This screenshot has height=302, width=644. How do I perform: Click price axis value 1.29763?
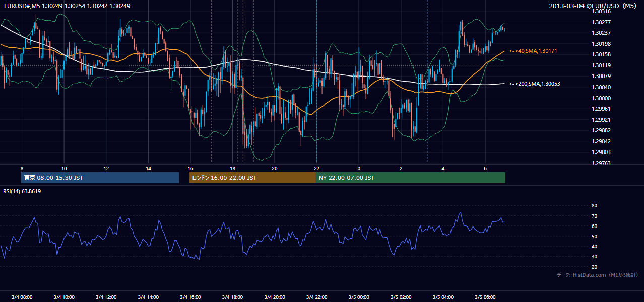[x=600, y=163]
